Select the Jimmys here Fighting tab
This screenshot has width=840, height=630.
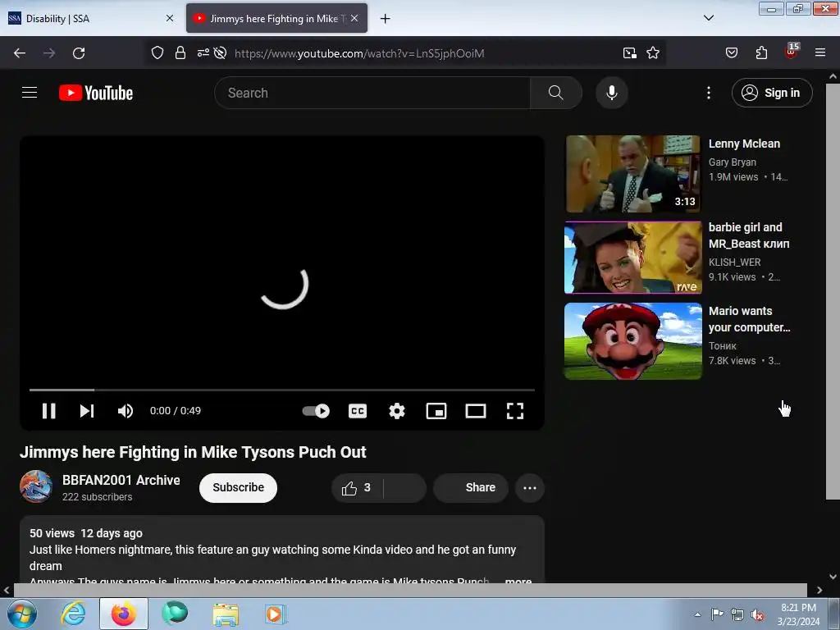(276, 18)
